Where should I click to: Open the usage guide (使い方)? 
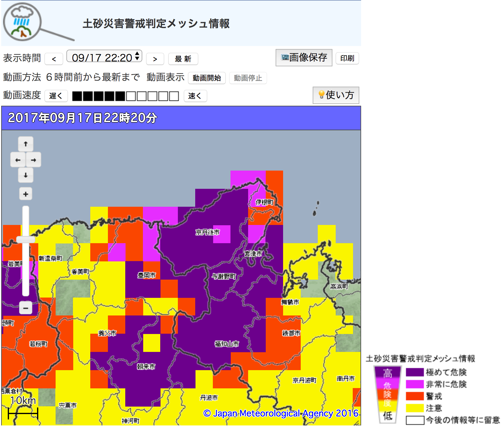336,95
